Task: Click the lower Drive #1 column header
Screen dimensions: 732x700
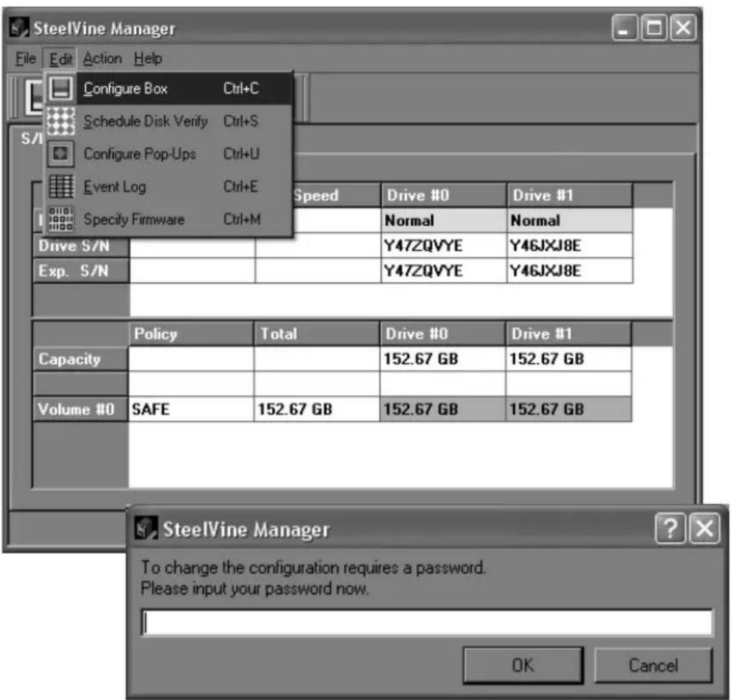Action: coord(568,334)
